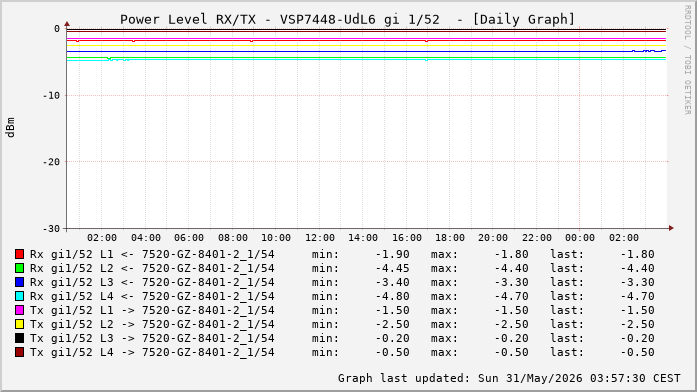This screenshot has height=392, width=697.
Task: Click the Rx L2 max value -4.40
Action: click(x=512, y=268)
